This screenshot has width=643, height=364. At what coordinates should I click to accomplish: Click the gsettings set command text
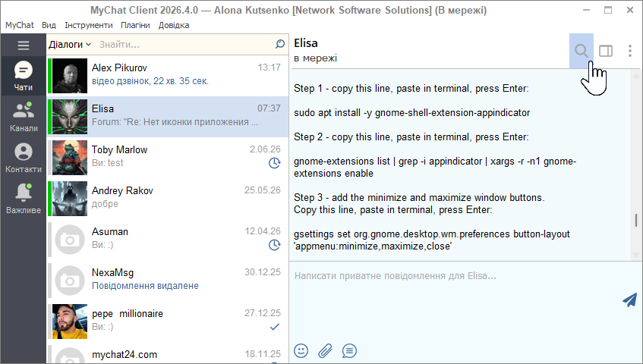(432, 240)
